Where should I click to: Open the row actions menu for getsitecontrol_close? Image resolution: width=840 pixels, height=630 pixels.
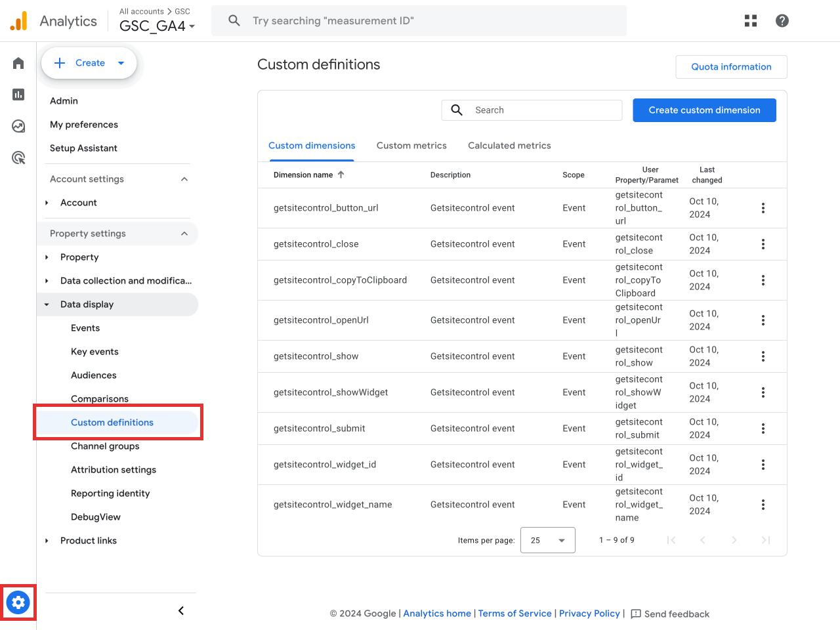click(763, 243)
